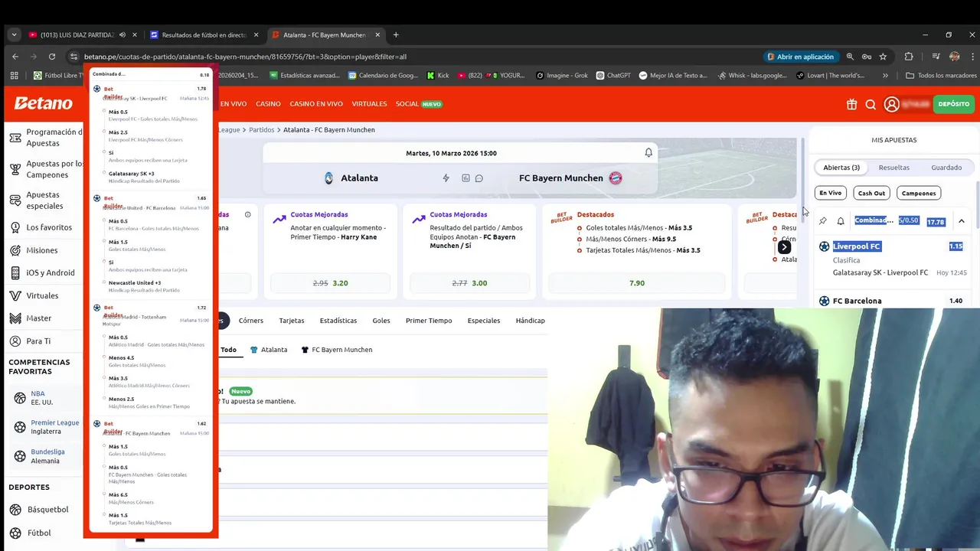Image resolution: width=980 pixels, height=551 pixels.
Task: Switch to the Estadísticas tab
Action: [338, 321]
